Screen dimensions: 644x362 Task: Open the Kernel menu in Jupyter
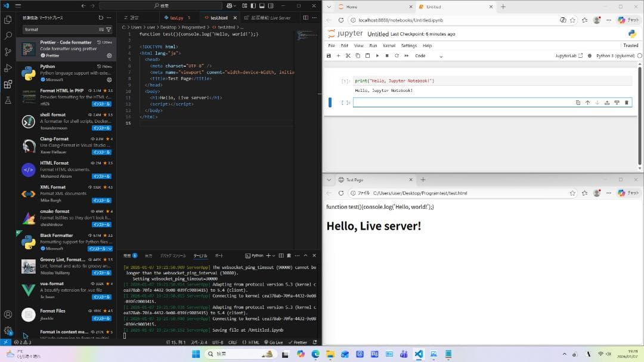pos(389,45)
